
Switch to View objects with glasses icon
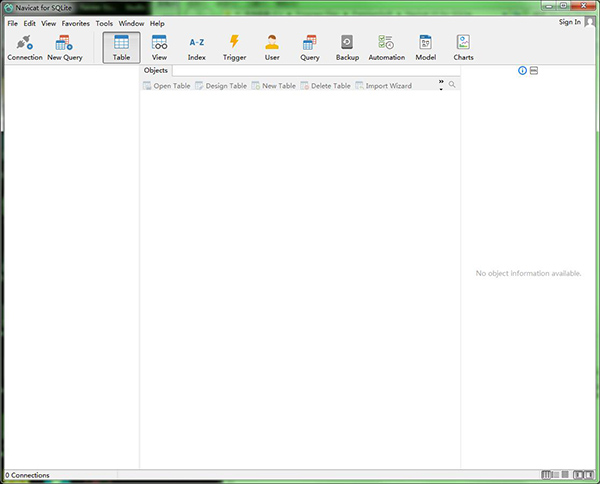159,48
